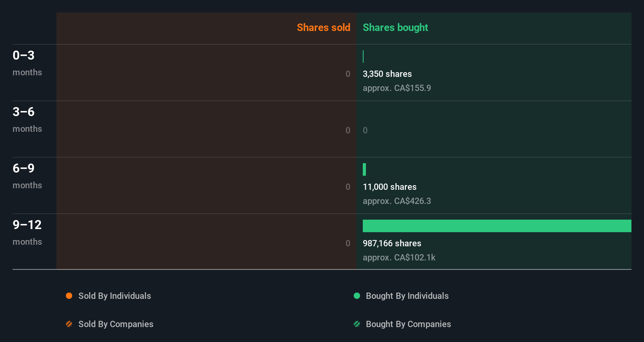Select the 6–9 months row label

[x=27, y=176]
